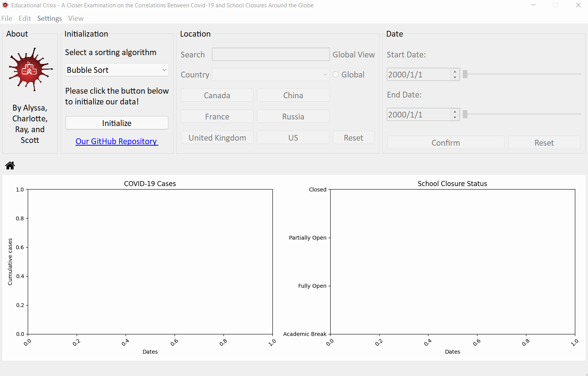Click the End Date text field
Image resolution: width=588 pixels, height=376 pixels.
(419, 114)
